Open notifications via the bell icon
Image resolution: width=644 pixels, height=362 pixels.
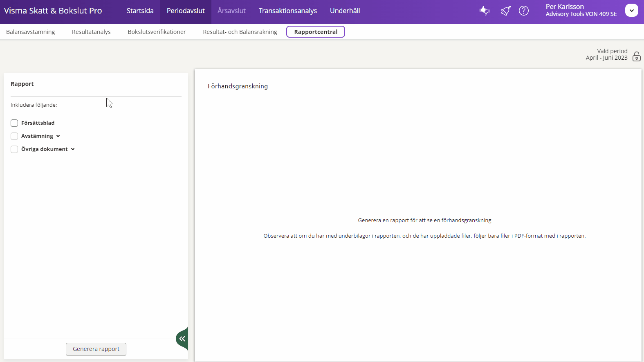tap(505, 11)
